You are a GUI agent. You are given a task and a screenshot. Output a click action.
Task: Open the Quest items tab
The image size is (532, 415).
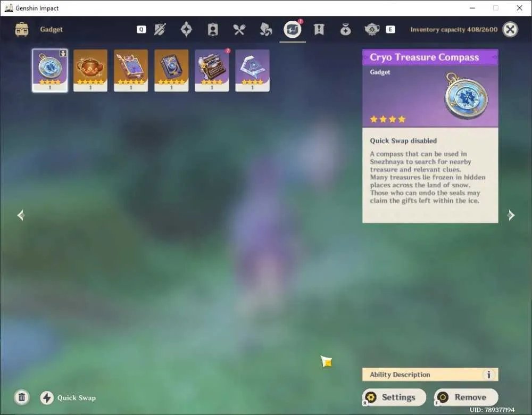pyautogui.click(x=319, y=29)
